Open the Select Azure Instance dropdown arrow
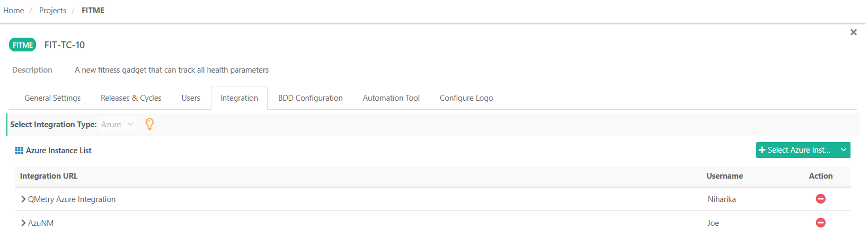Screen dimensions: 868x246 coord(844,150)
